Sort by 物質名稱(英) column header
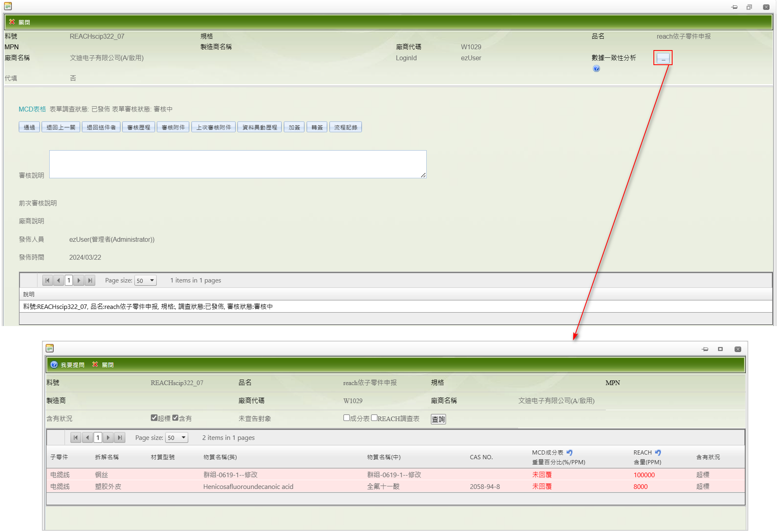778x532 pixels. click(220, 457)
